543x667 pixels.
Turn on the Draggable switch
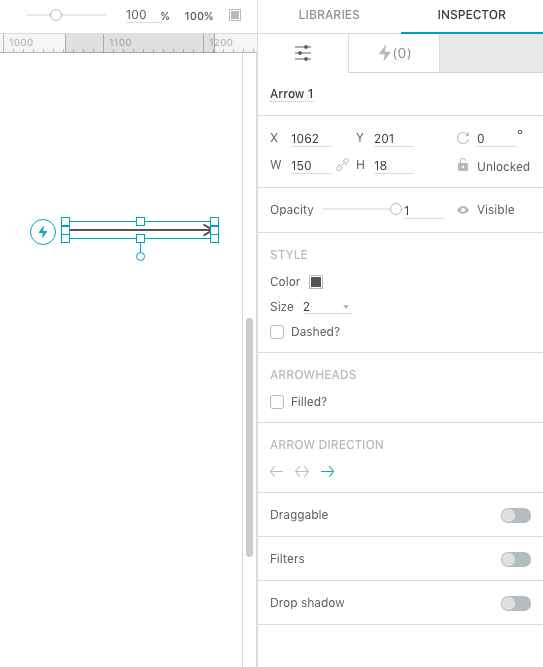[x=516, y=515]
